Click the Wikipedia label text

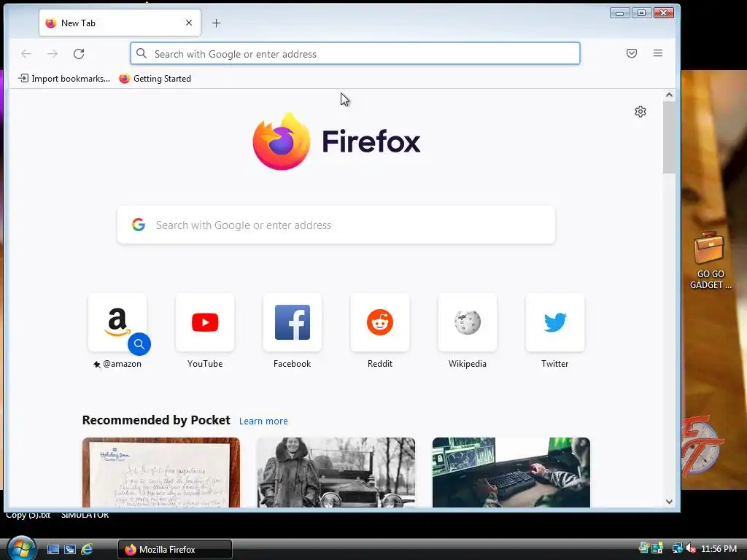point(468,364)
